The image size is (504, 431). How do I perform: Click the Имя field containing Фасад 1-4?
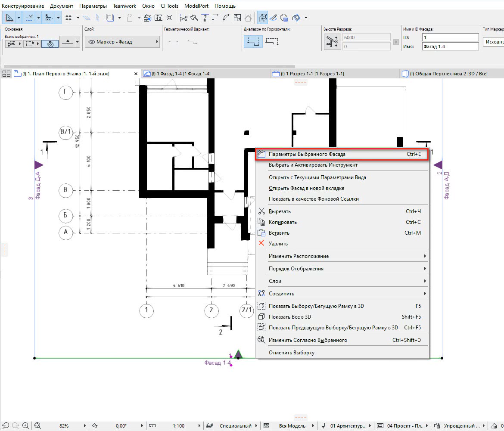(x=450, y=47)
